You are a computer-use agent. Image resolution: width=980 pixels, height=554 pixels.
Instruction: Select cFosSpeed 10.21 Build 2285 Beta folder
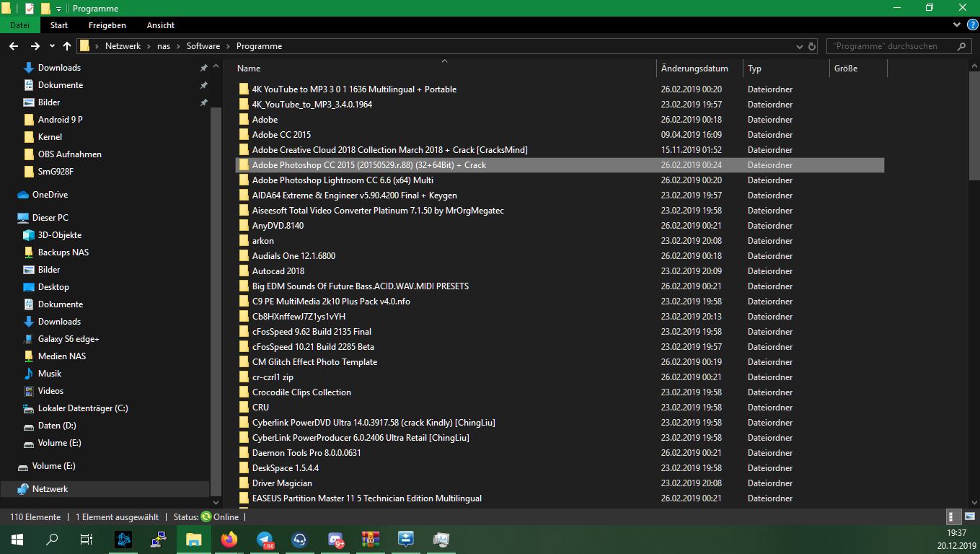(x=313, y=347)
